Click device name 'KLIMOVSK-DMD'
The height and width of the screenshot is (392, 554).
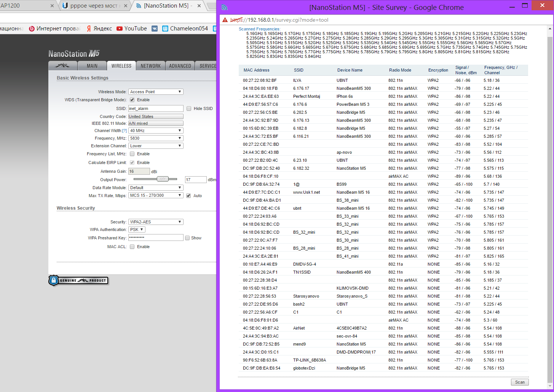coord(352,288)
